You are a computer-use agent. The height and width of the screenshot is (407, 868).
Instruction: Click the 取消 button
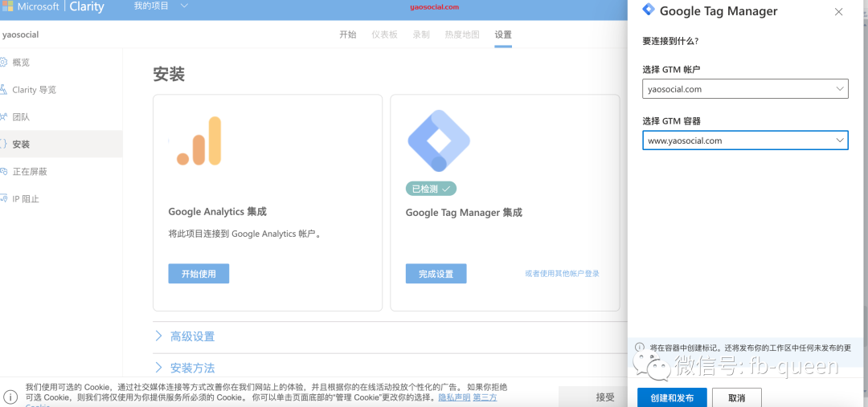tap(737, 397)
